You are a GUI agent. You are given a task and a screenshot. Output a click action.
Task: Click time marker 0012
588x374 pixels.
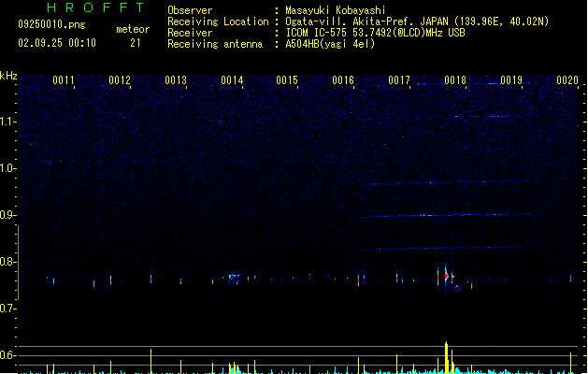point(120,80)
